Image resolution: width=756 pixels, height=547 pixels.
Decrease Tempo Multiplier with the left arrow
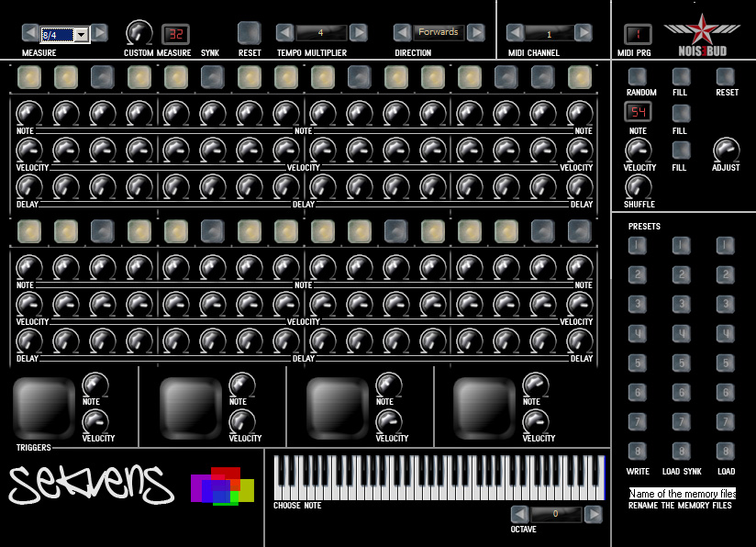point(285,33)
